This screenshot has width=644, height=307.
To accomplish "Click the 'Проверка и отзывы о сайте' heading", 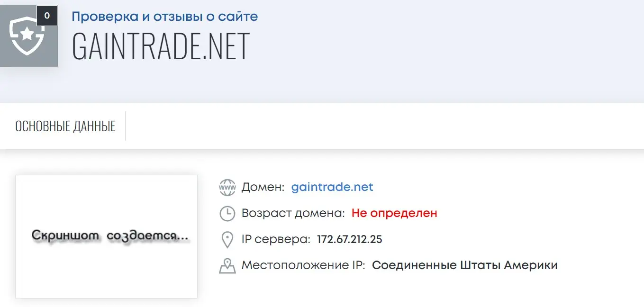I will pos(165,17).
